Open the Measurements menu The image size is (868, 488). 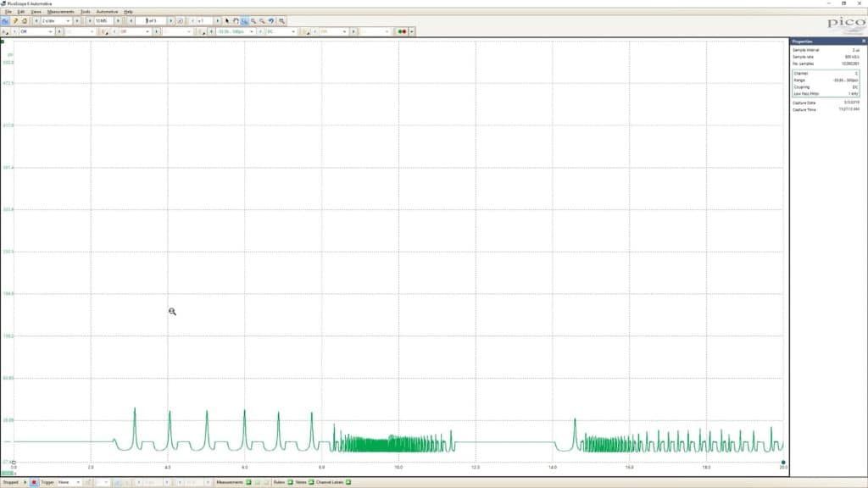pos(60,12)
